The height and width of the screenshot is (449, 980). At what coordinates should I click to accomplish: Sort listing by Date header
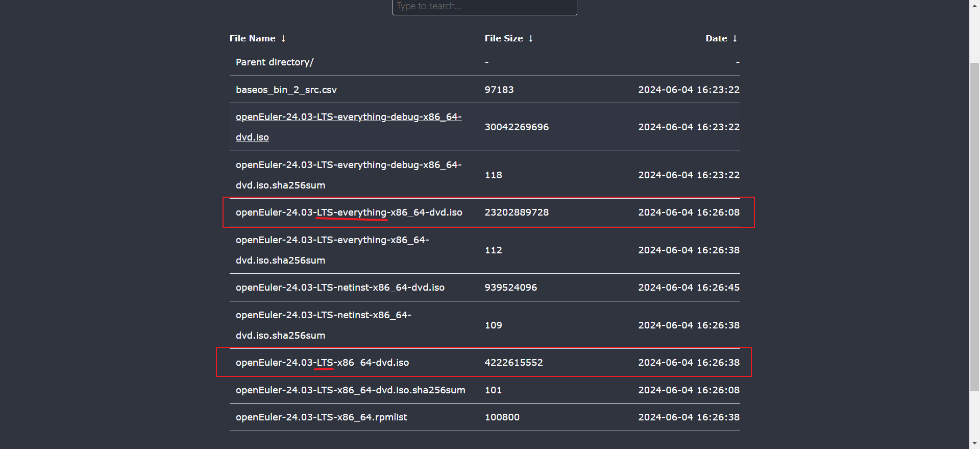(716, 38)
